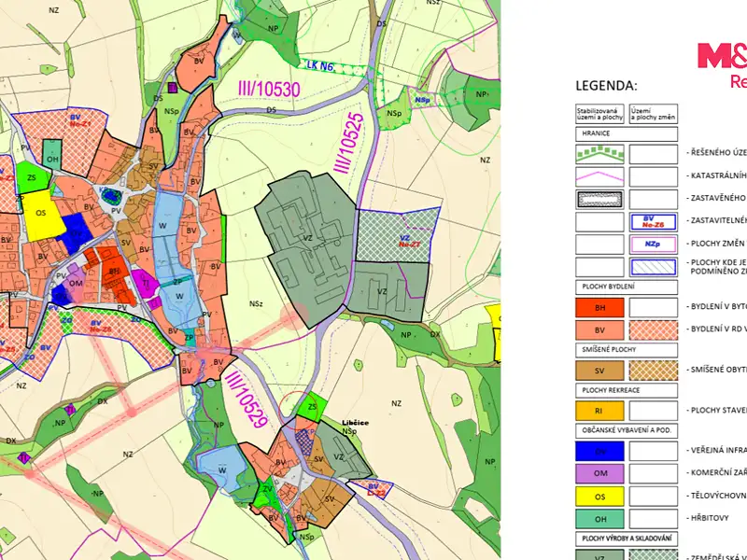The image size is (747, 560).
Task: Select the hatched 'VZ No-Z7' parcel
Action: click(398, 235)
